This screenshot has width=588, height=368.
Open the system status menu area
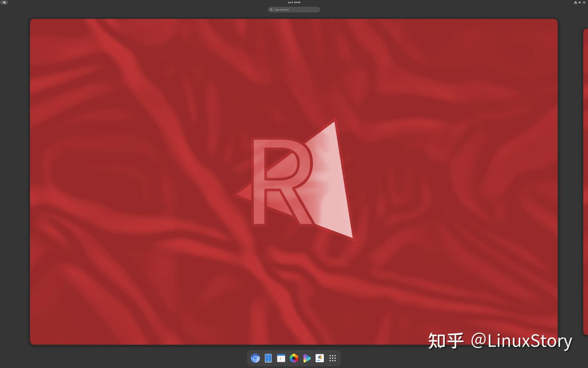(x=580, y=2)
